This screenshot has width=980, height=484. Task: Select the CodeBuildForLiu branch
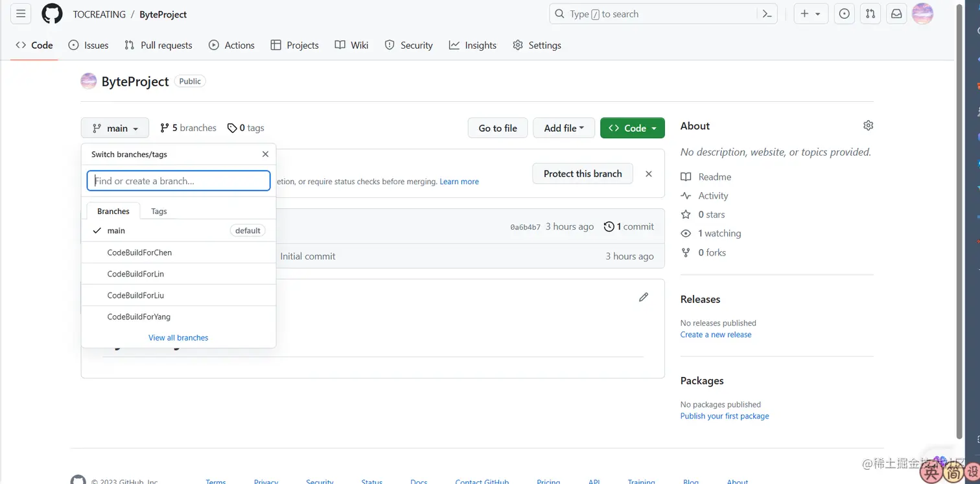click(x=178, y=295)
